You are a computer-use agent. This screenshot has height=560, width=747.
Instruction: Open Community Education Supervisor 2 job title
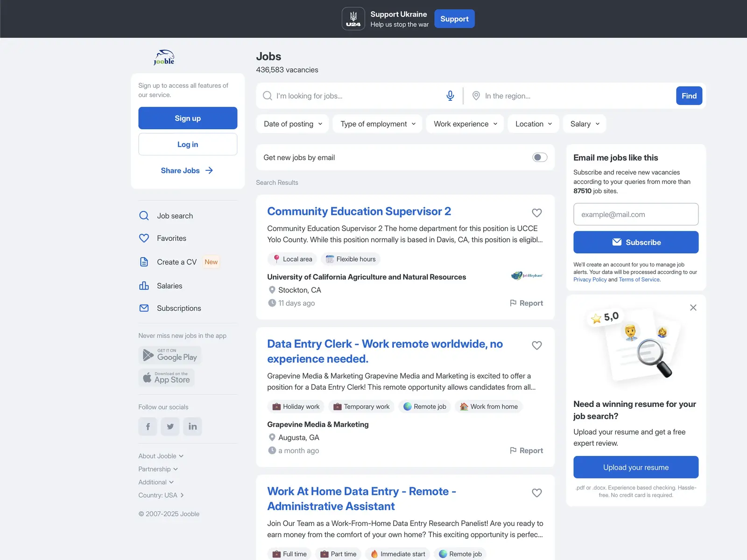(359, 211)
